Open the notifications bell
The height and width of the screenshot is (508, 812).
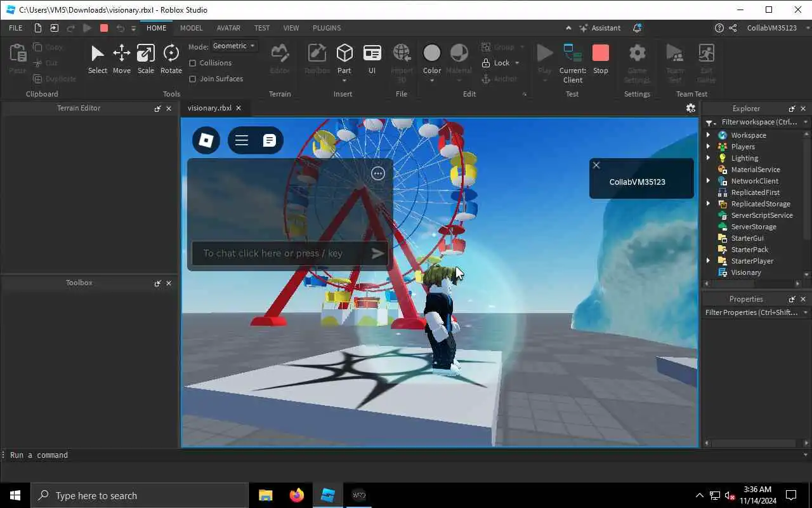637,28
